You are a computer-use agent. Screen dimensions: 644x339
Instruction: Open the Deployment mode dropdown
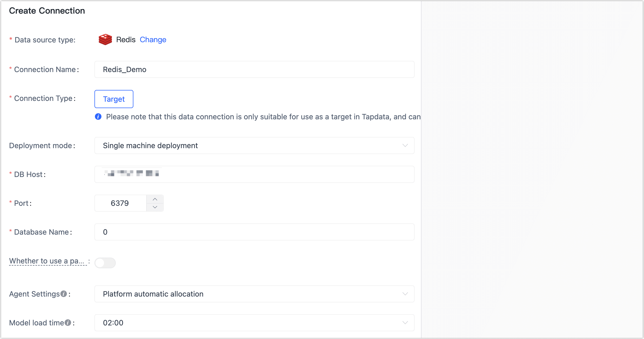(253, 145)
